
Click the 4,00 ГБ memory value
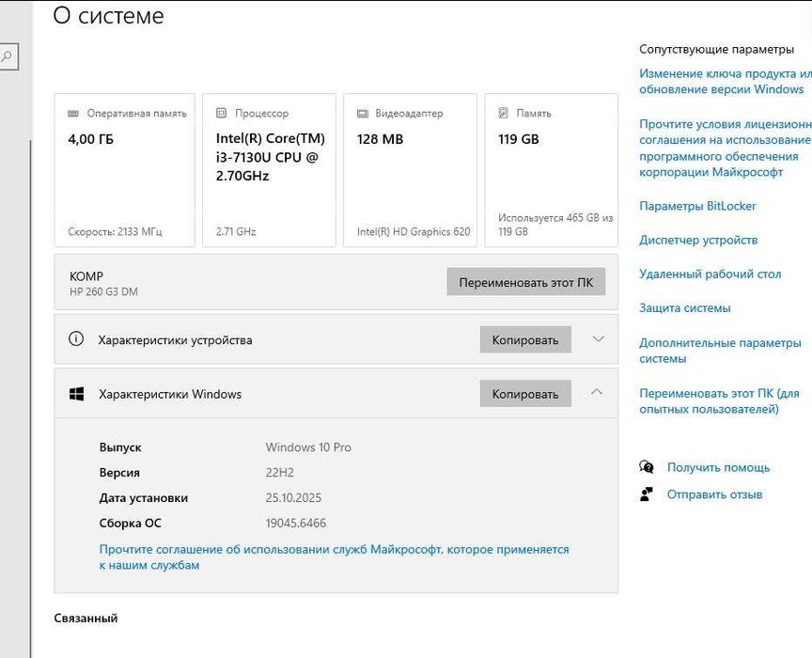(90, 139)
